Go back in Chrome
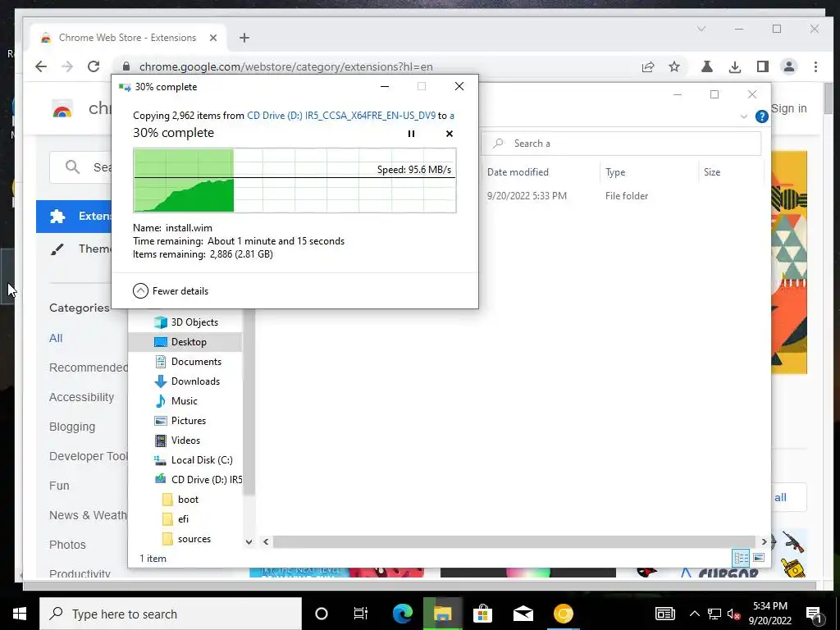This screenshot has height=630, width=840. point(41,66)
